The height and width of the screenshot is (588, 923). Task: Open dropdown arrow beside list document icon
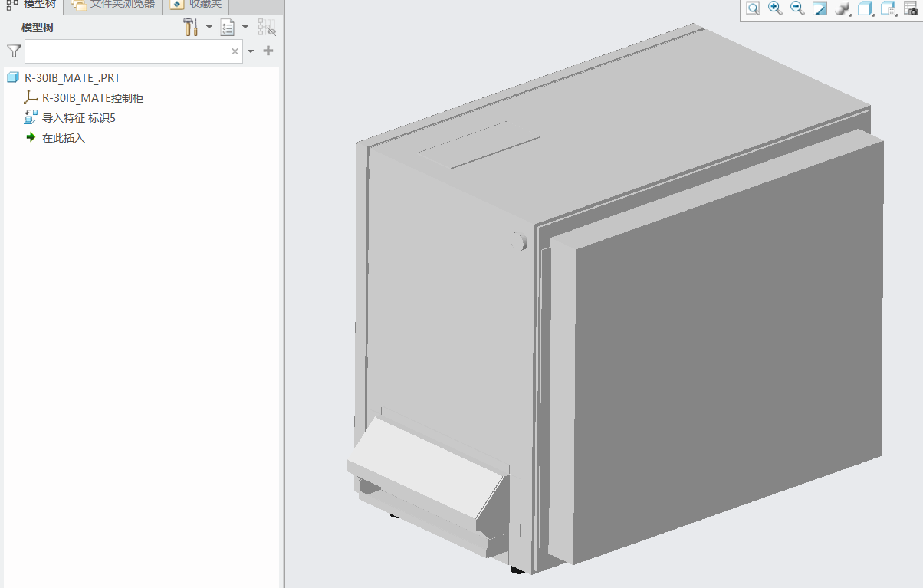pyautogui.click(x=245, y=28)
